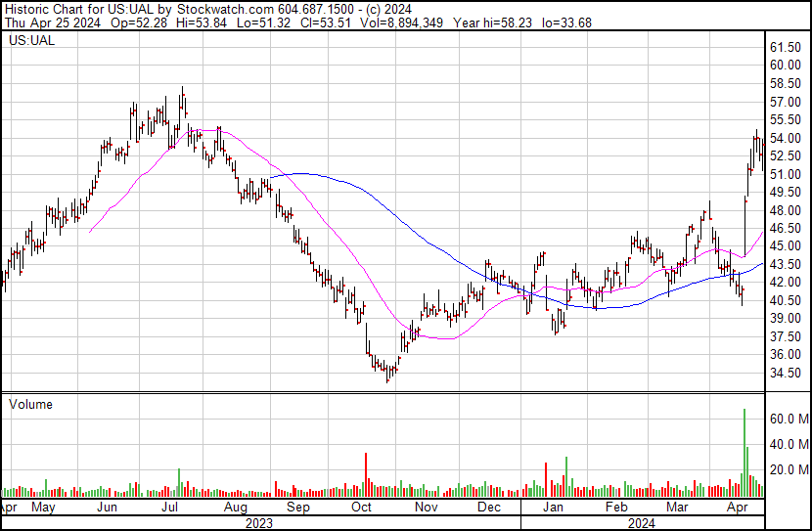The width and height of the screenshot is (812, 531).
Task: Click the '20.0 M' volume axis label
Action: 789,469
